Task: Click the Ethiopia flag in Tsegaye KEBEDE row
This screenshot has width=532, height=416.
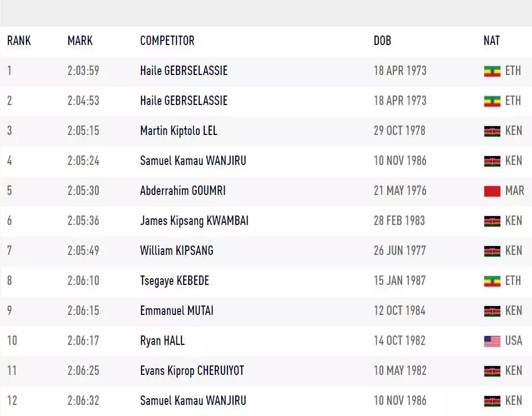Action: pyautogui.click(x=492, y=281)
